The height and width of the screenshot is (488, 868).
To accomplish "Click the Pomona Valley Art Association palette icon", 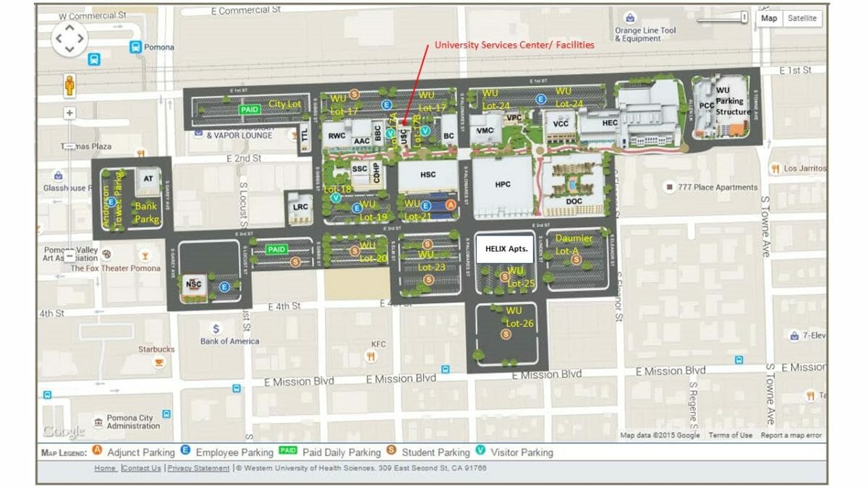I will tap(108, 254).
